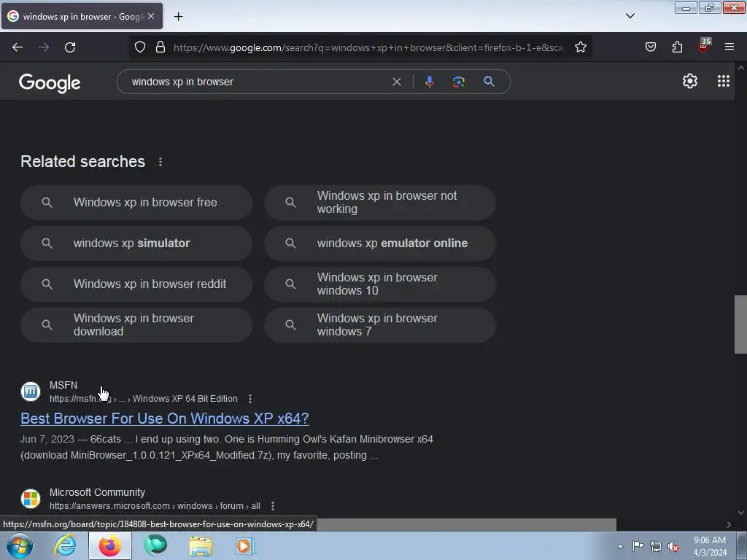Click the Microsoft Community site name

click(x=97, y=492)
